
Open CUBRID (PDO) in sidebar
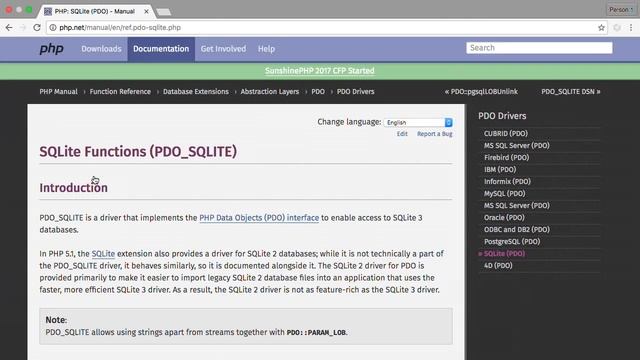pos(506,133)
